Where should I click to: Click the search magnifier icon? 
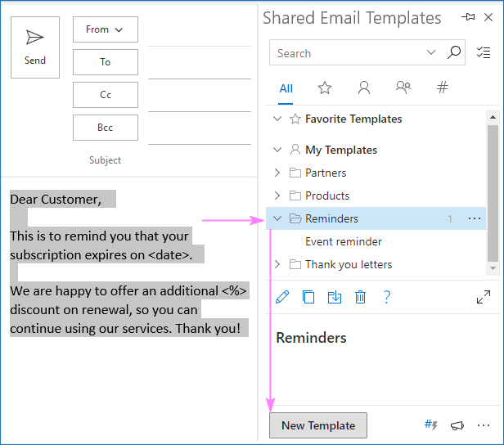point(454,53)
